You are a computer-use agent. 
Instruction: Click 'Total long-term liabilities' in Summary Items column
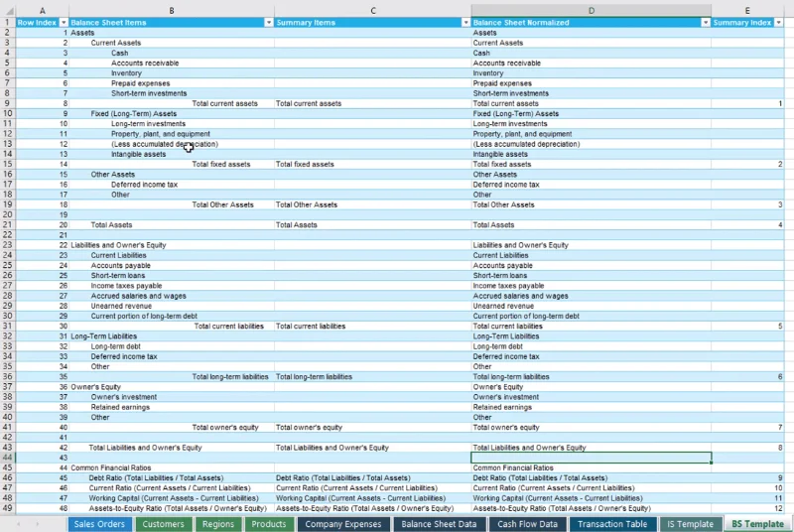314,376
